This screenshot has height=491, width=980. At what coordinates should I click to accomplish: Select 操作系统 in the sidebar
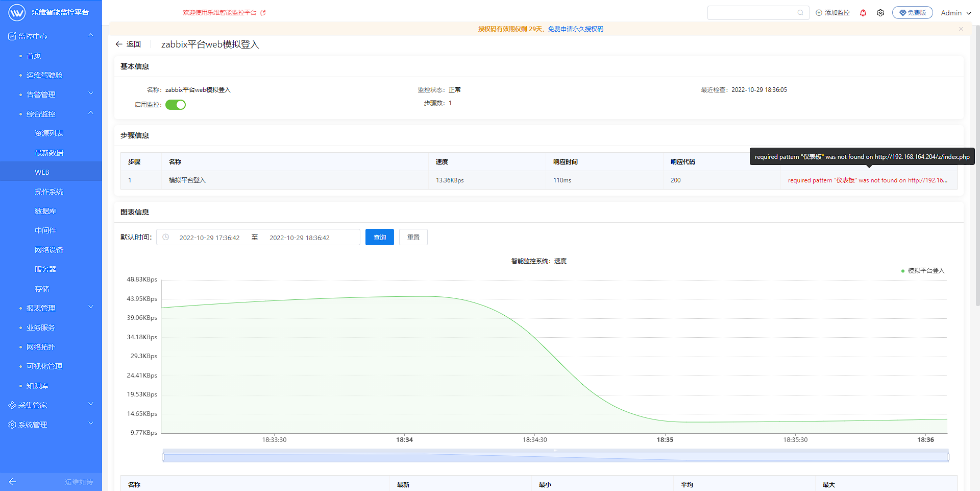[49, 192]
